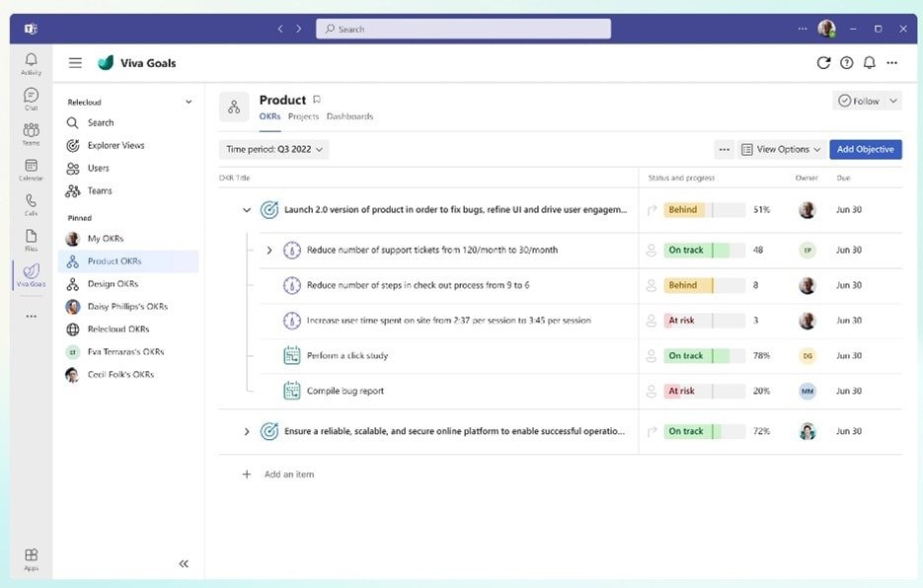
Task: Open Viva Goals header more options ellipsis
Action: 892,63
